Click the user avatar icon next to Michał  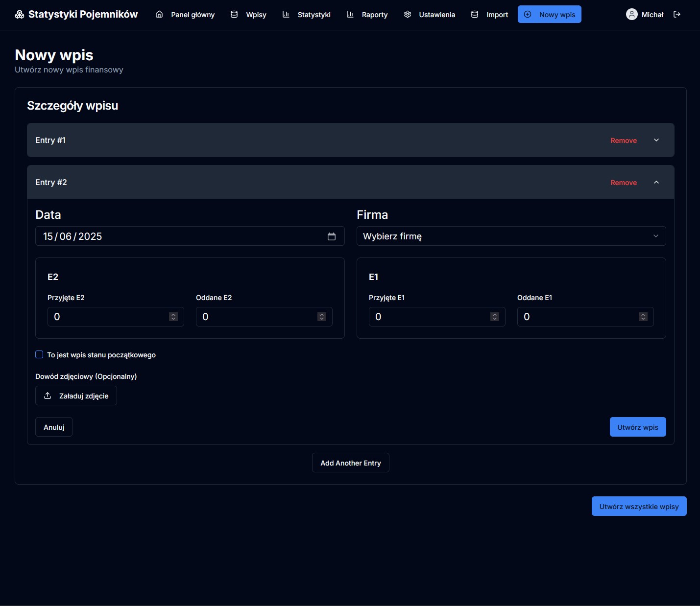(x=631, y=14)
